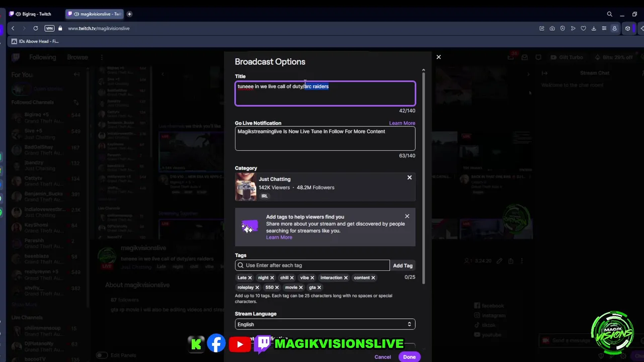Close the Broadcast Options dialog
644x362 pixels.
pos(438,57)
